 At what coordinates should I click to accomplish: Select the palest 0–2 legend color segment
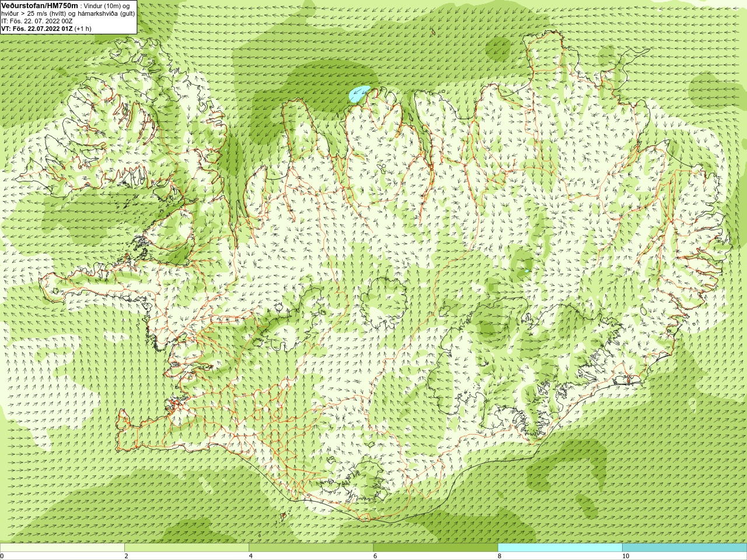click(x=62, y=548)
